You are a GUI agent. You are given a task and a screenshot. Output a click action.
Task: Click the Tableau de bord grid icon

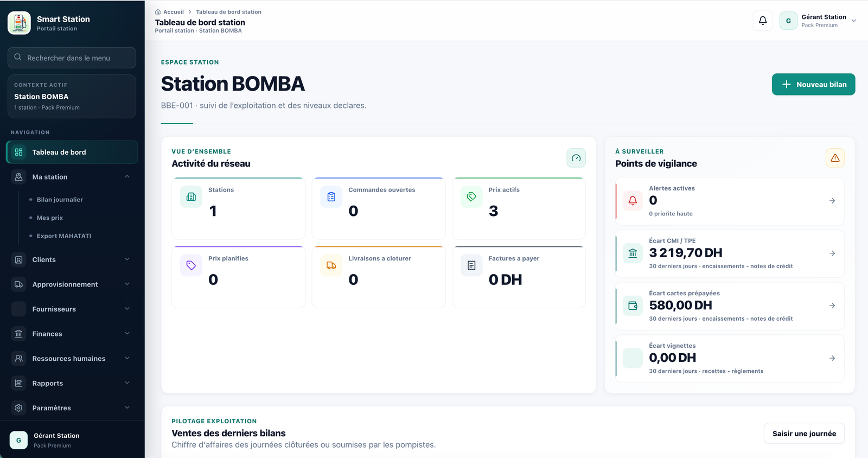[x=19, y=152]
